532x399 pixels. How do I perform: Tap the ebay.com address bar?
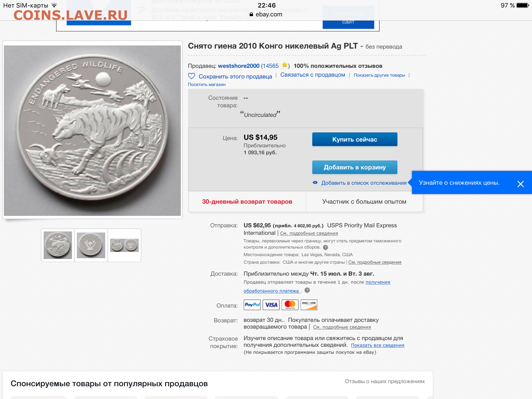(266, 14)
